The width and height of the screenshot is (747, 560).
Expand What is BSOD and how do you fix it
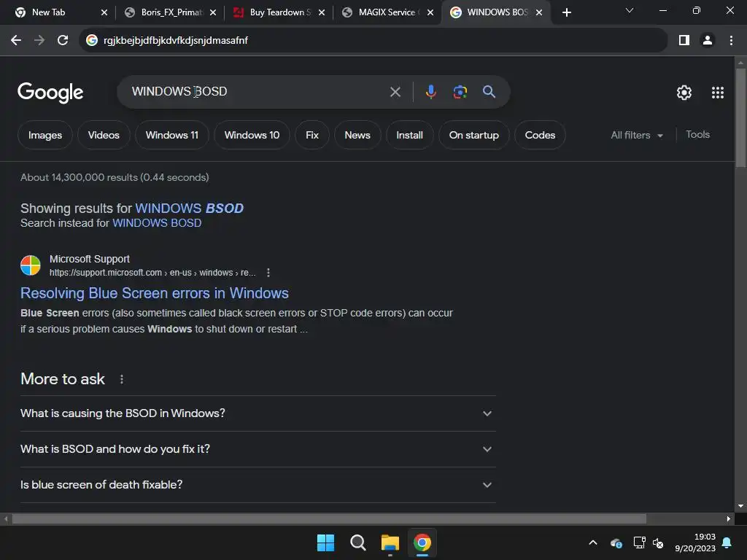[258, 449]
